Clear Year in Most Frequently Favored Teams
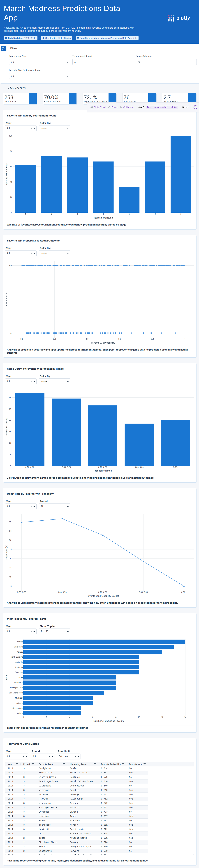 click(31, 632)
